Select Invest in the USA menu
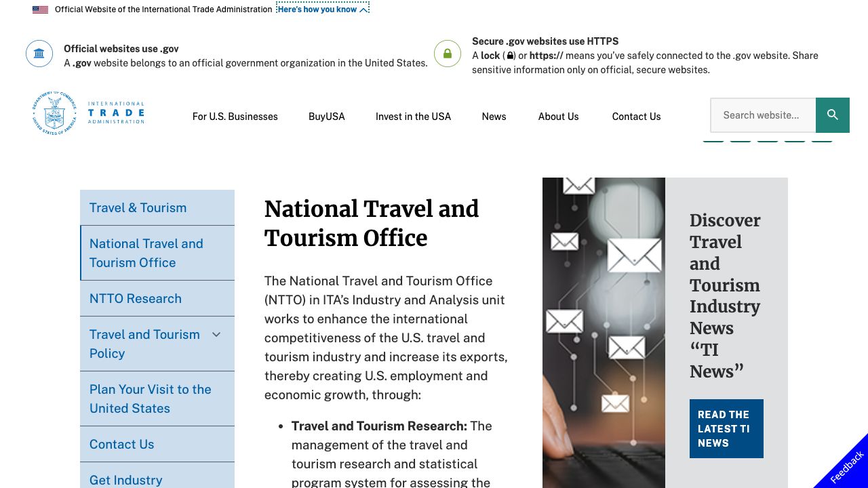868x488 pixels. [413, 117]
